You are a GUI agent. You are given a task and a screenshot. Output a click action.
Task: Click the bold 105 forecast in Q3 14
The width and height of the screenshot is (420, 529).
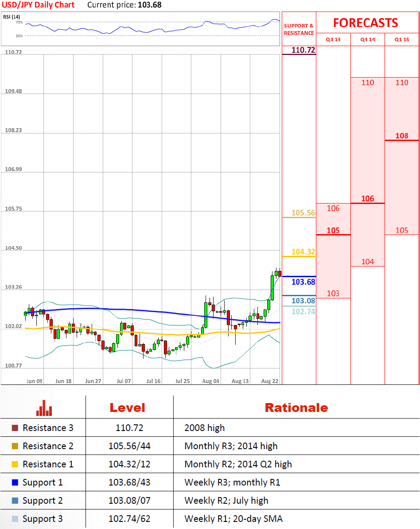point(333,231)
